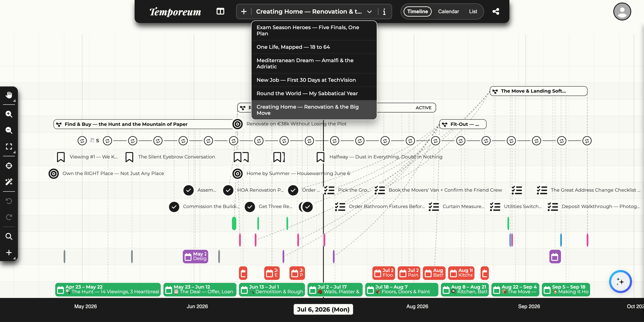Image resolution: width=644 pixels, height=322 pixels.
Task: Click the plus icon to create new timeline
Action: click(x=244, y=11)
